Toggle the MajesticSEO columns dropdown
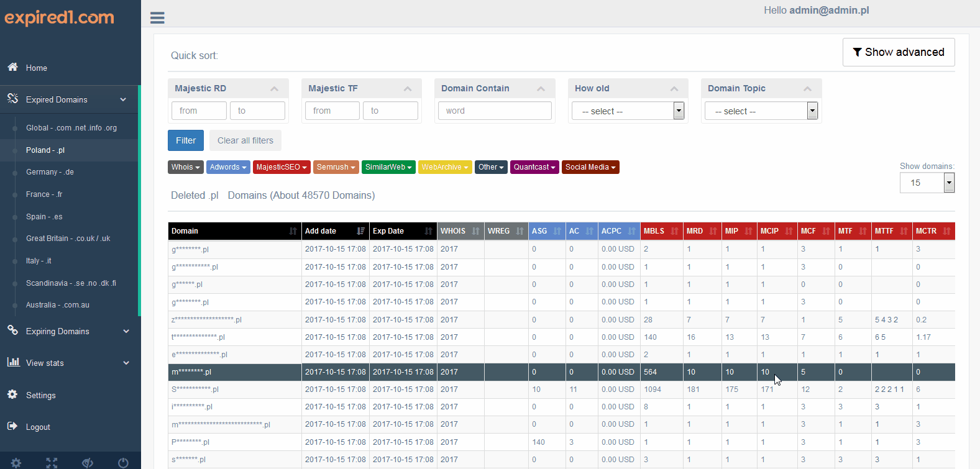The height and width of the screenshot is (469, 980). [x=282, y=167]
